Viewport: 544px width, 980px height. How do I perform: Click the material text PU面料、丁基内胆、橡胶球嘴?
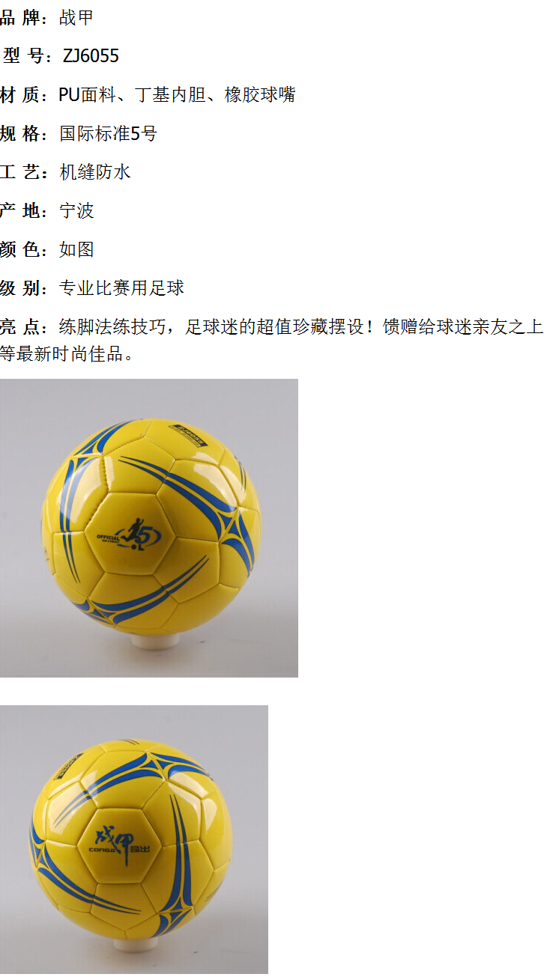[x=177, y=95]
